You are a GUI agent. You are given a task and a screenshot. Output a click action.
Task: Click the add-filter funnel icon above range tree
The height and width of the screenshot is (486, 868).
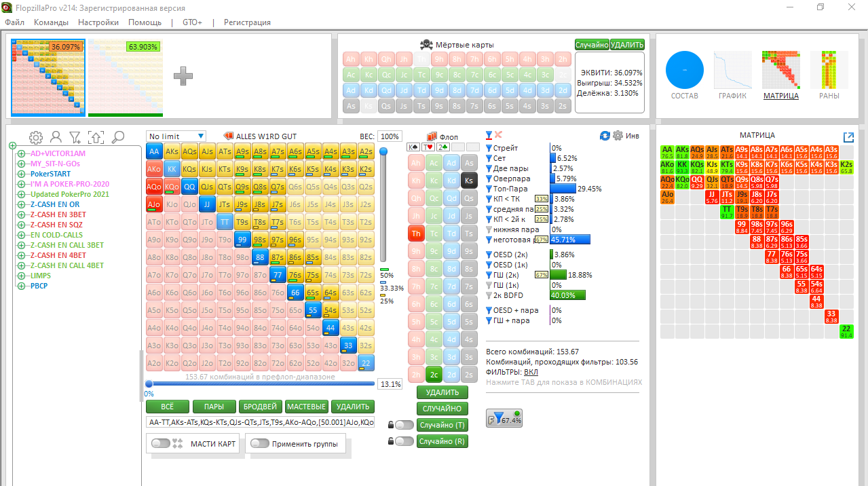point(75,137)
